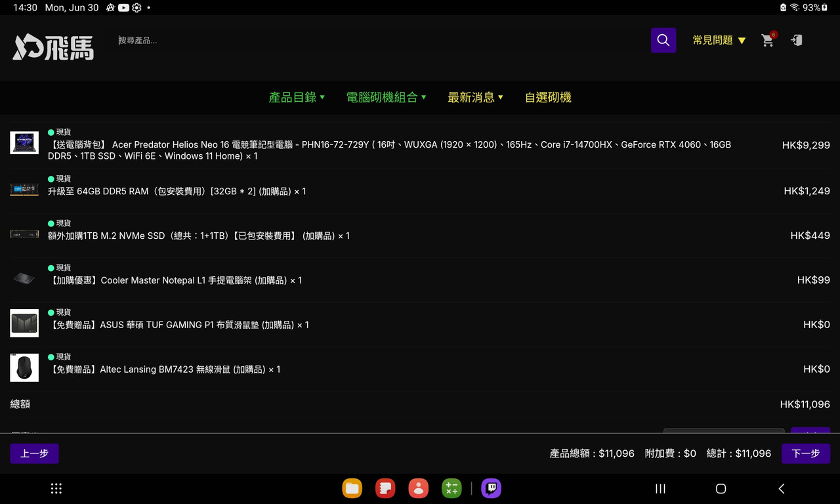This screenshot has width=840, height=504.
Task: Click the 64GB DDR5 RAM thumbnail
Action: point(24,190)
